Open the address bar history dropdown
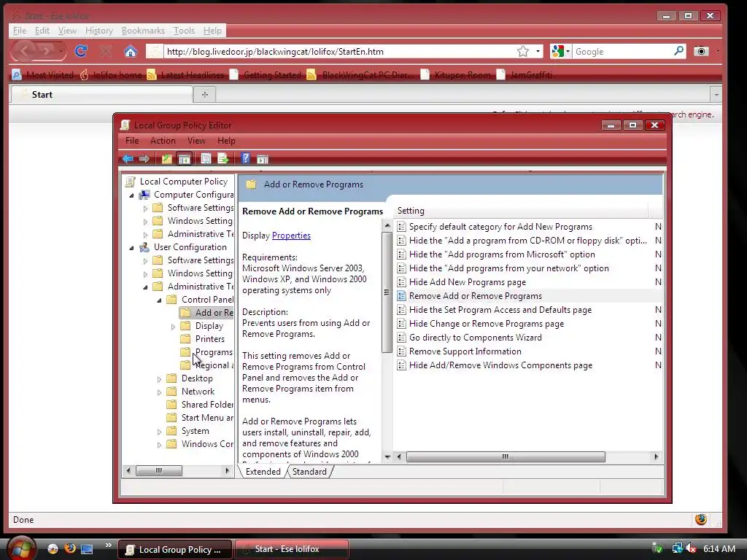 click(538, 52)
